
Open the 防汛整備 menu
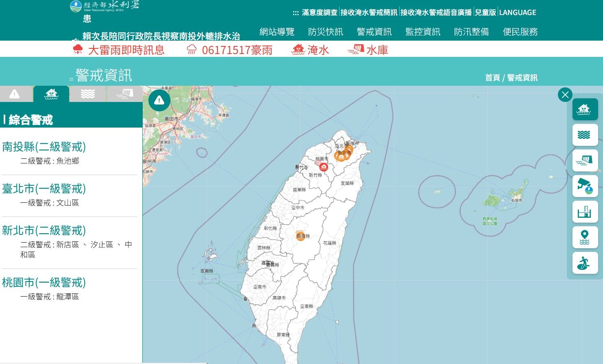tap(472, 32)
